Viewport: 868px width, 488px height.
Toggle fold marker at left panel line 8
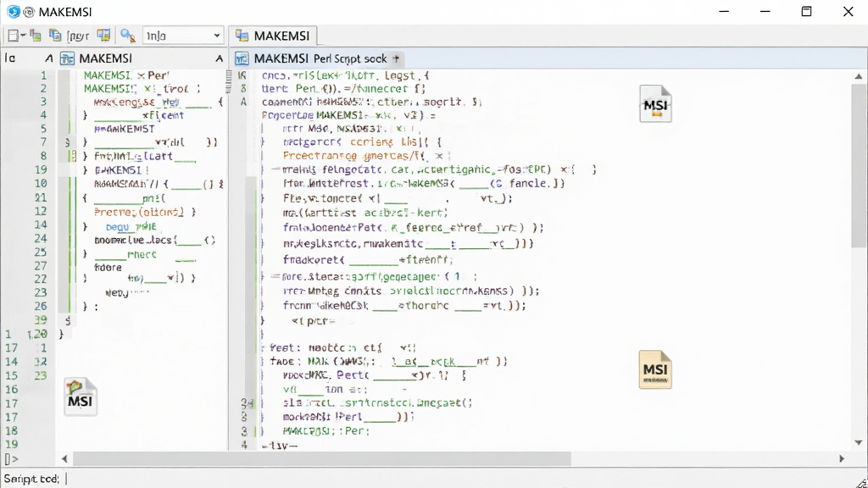tap(72, 156)
